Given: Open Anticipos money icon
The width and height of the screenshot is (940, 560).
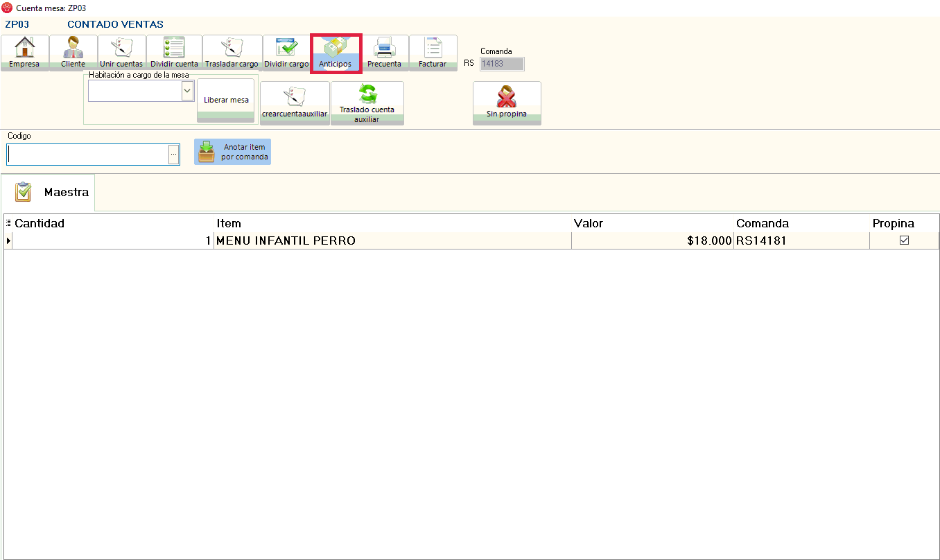Looking at the screenshot, I should tap(336, 48).
